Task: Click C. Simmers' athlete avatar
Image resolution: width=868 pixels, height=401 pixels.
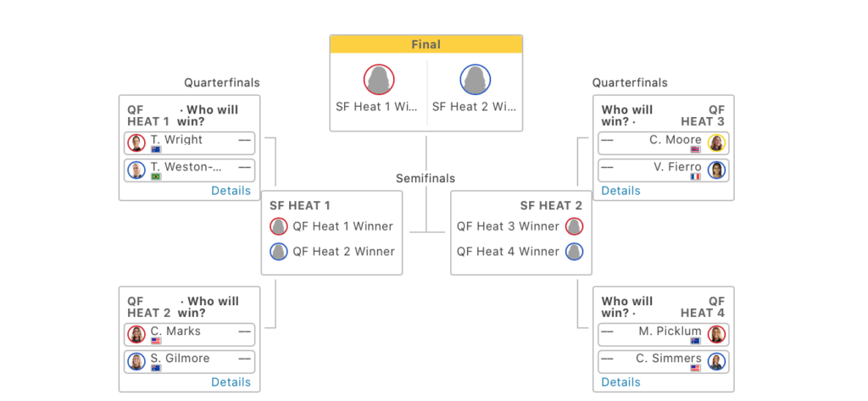Action: (716, 362)
